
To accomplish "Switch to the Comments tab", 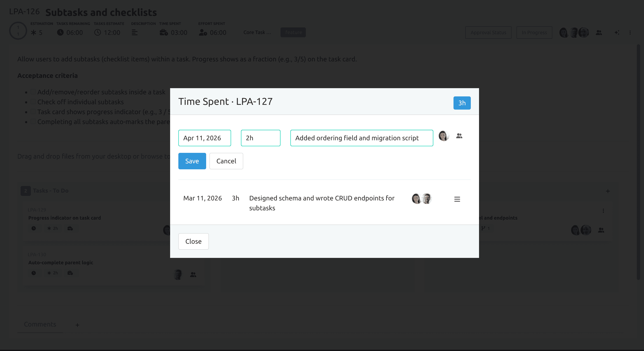I will point(40,324).
